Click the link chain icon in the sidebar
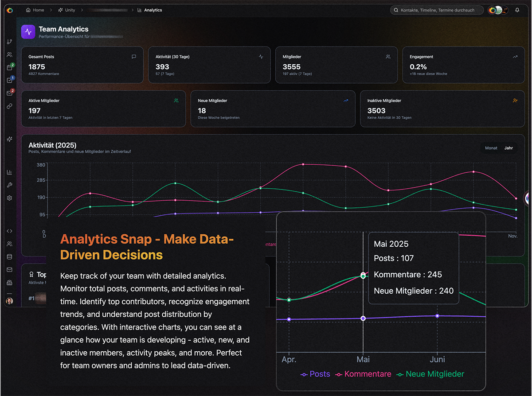 (9, 106)
